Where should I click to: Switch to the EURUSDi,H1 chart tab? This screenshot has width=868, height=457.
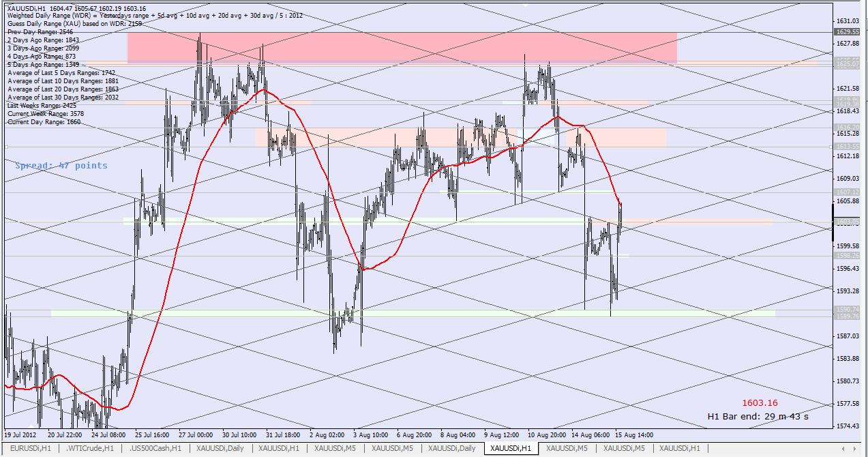coord(31,449)
